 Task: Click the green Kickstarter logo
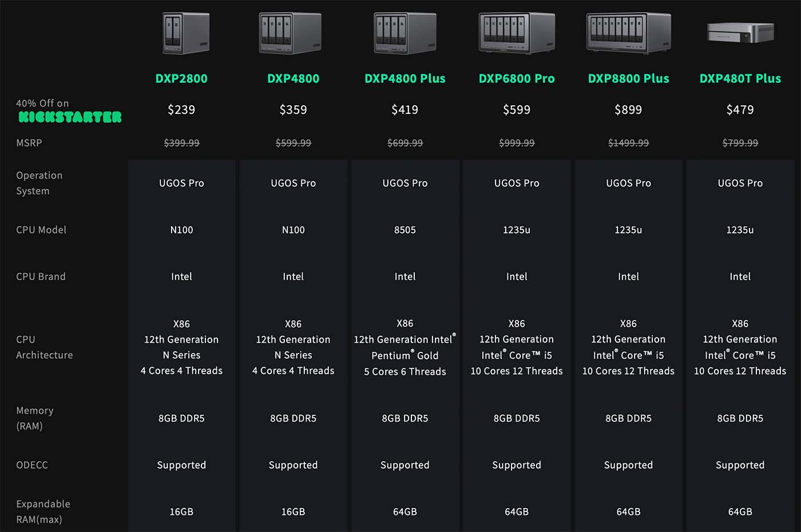tap(69, 117)
